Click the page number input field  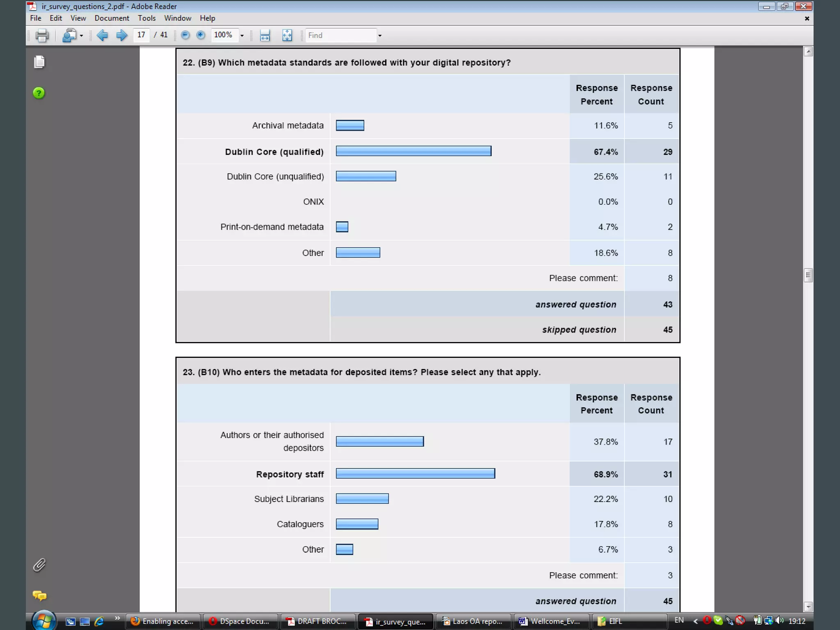pos(141,35)
